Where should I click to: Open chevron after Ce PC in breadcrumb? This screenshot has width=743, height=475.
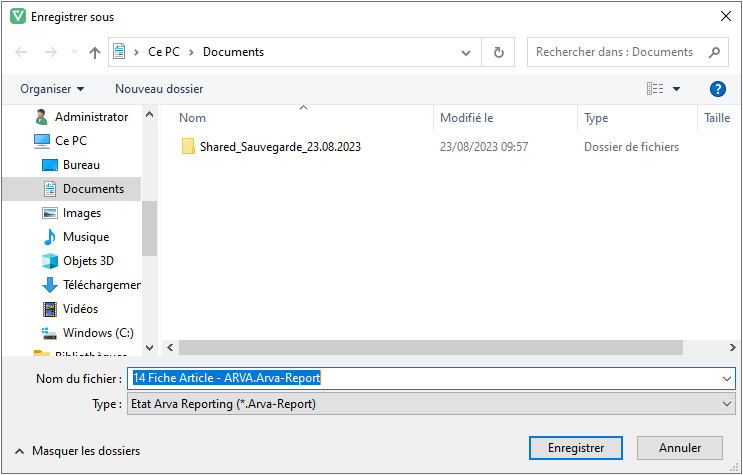point(191,52)
